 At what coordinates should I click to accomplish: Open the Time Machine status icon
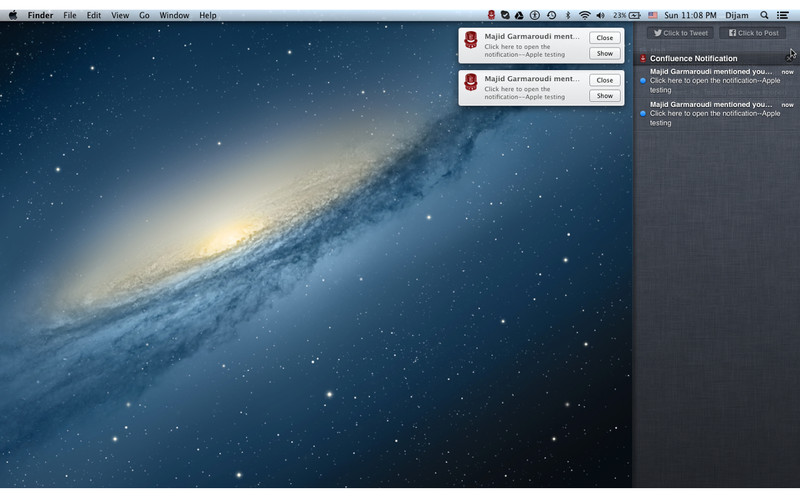tap(551, 15)
